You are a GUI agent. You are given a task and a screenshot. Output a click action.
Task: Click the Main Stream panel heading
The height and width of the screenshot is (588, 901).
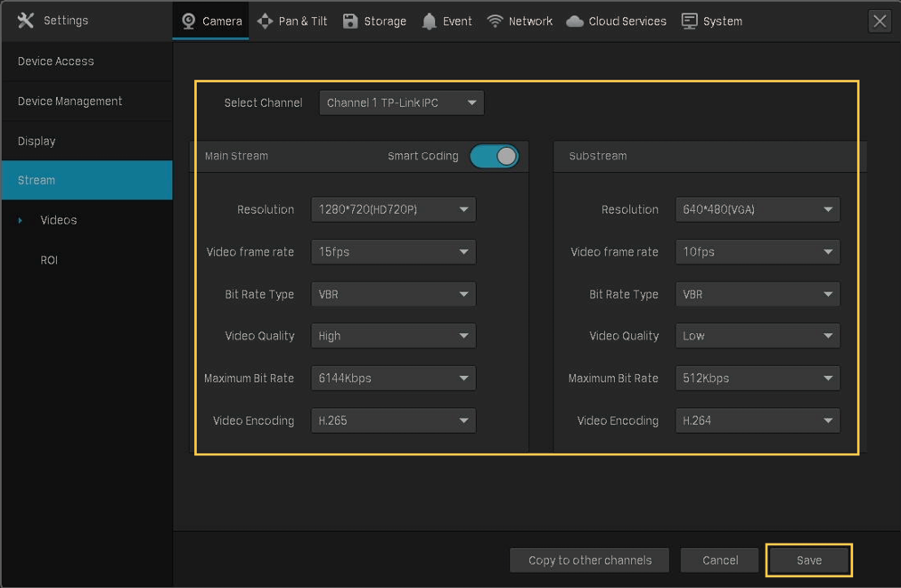tap(236, 156)
